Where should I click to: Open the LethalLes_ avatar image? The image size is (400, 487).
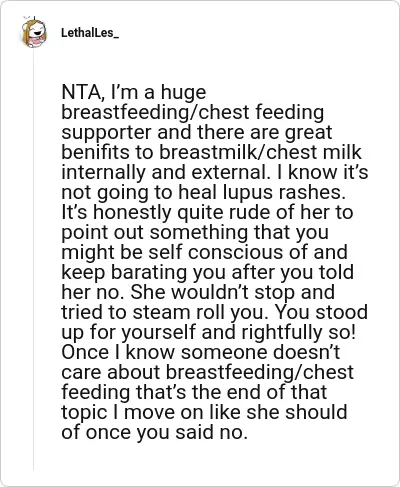pos(34,33)
